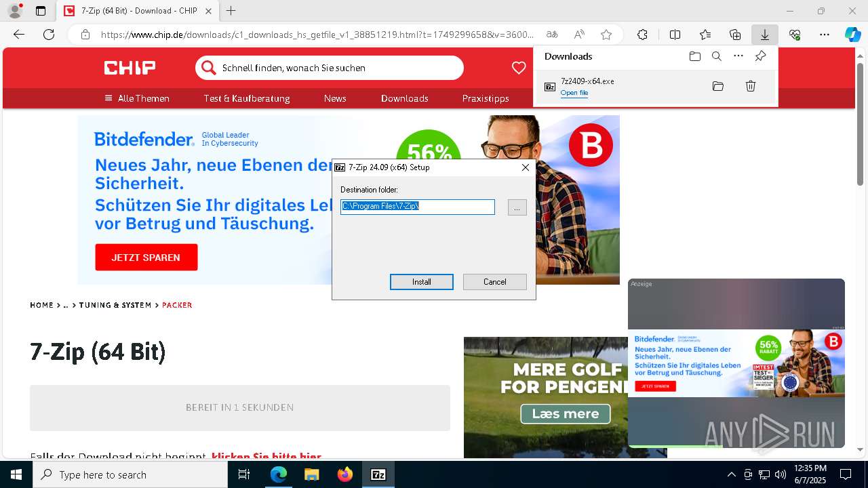Click HOME breadcrumb link
This screenshot has width=868, height=488.
[41, 305]
